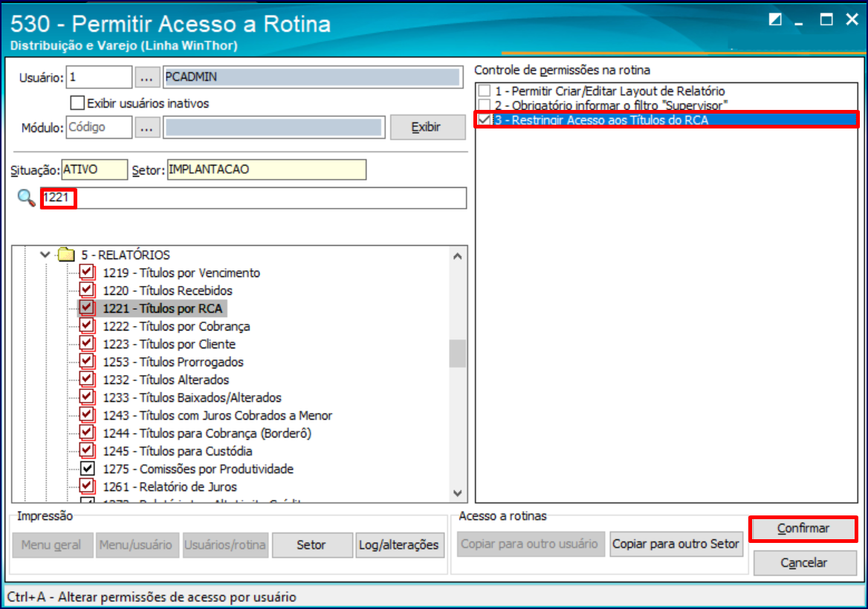Maximize the 530 window

tap(826, 20)
